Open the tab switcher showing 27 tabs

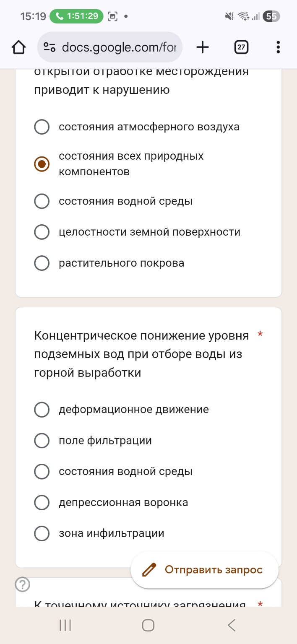241,47
